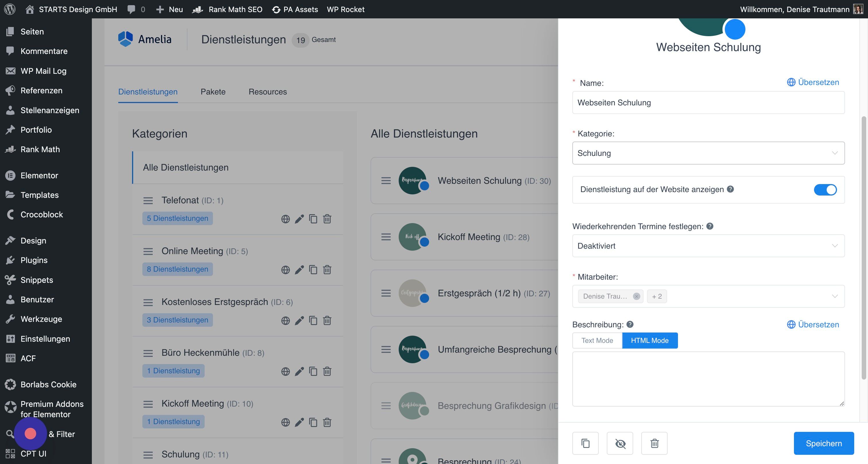Screen dimensions: 868x464
Task: Click Übersetzen next to Name field
Action: click(x=813, y=82)
